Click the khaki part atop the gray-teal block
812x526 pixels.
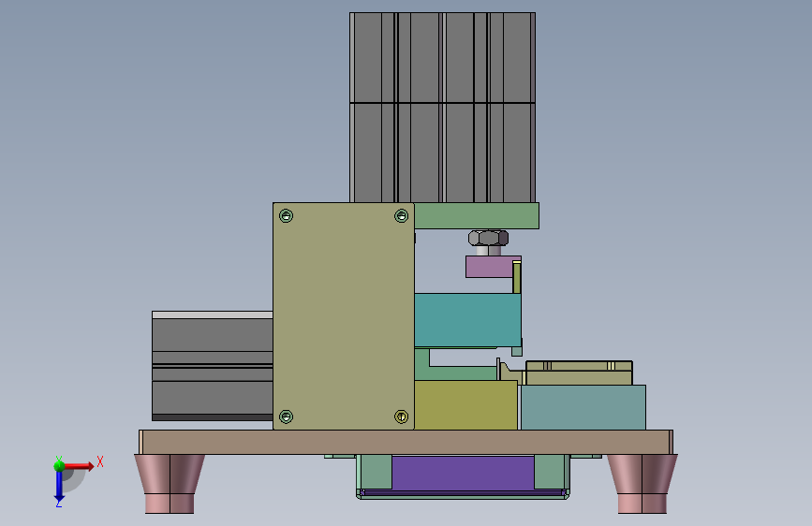coord(579,373)
